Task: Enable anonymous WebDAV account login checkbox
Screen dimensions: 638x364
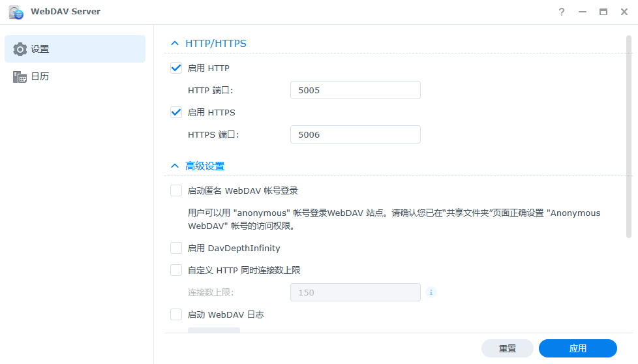Action: (x=176, y=190)
